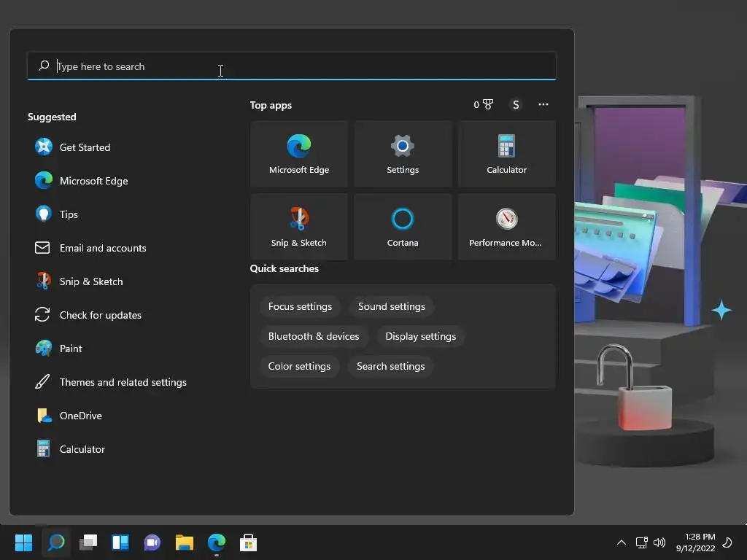Click the focus assist moon icon
The height and width of the screenshot is (560, 747).
(x=727, y=542)
